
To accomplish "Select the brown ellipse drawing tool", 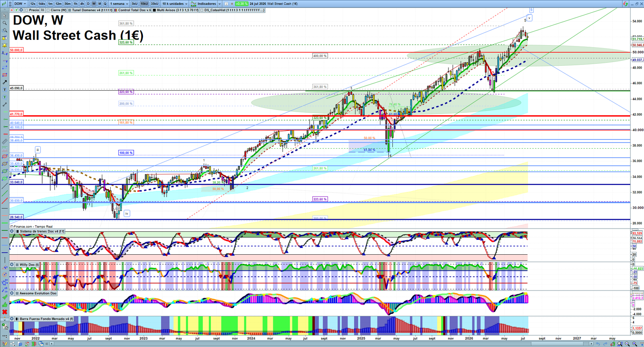I will tap(4, 164).
